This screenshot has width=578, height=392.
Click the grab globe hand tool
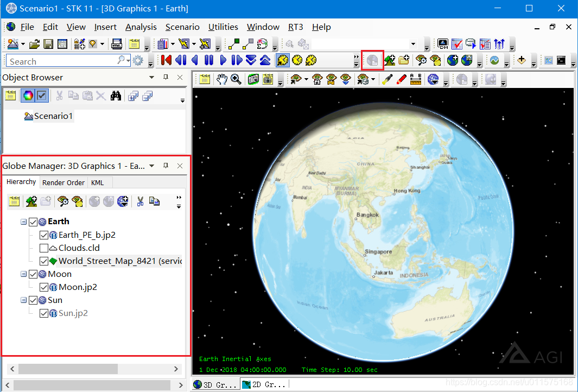(221, 79)
